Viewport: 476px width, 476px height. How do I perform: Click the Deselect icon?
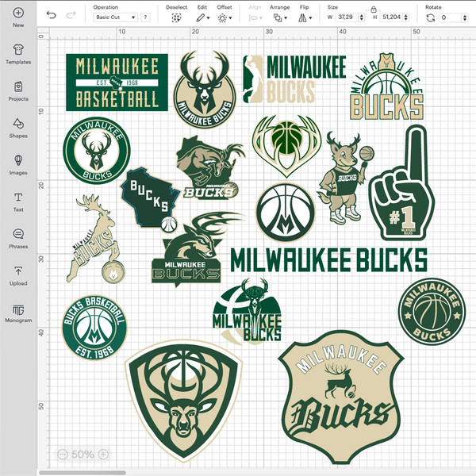click(176, 18)
